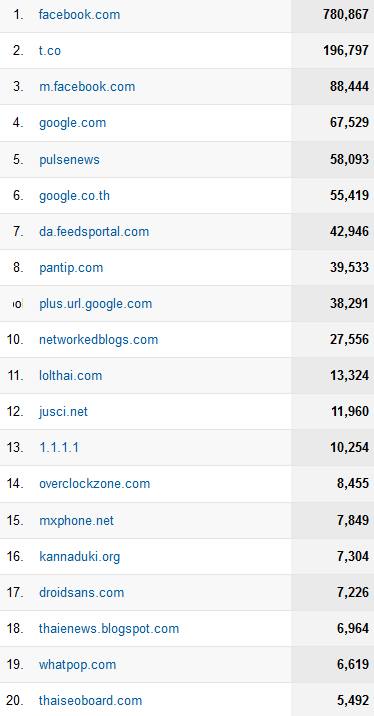
Task: Open the pulsenews referral link
Action: (69, 159)
